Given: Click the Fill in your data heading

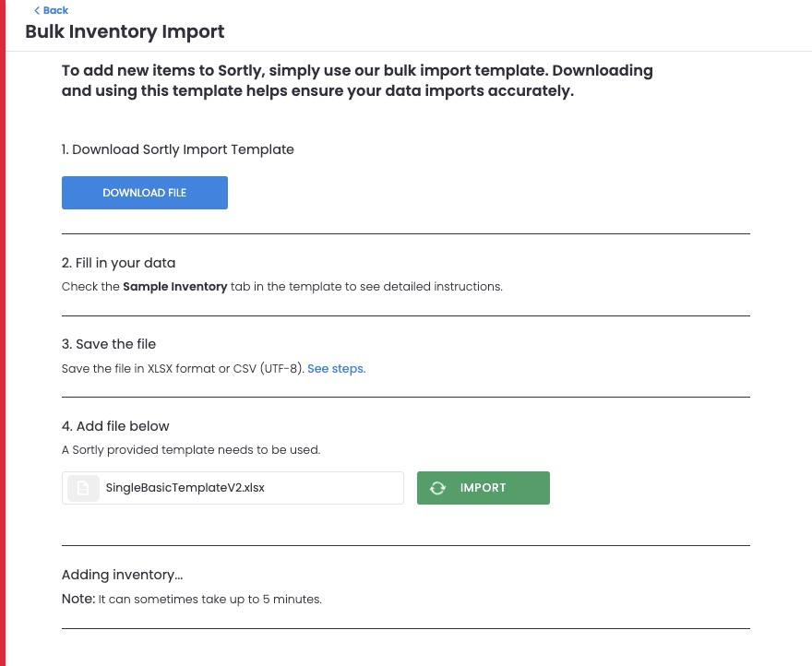Looking at the screenshot, I should [x=118, y=263].
